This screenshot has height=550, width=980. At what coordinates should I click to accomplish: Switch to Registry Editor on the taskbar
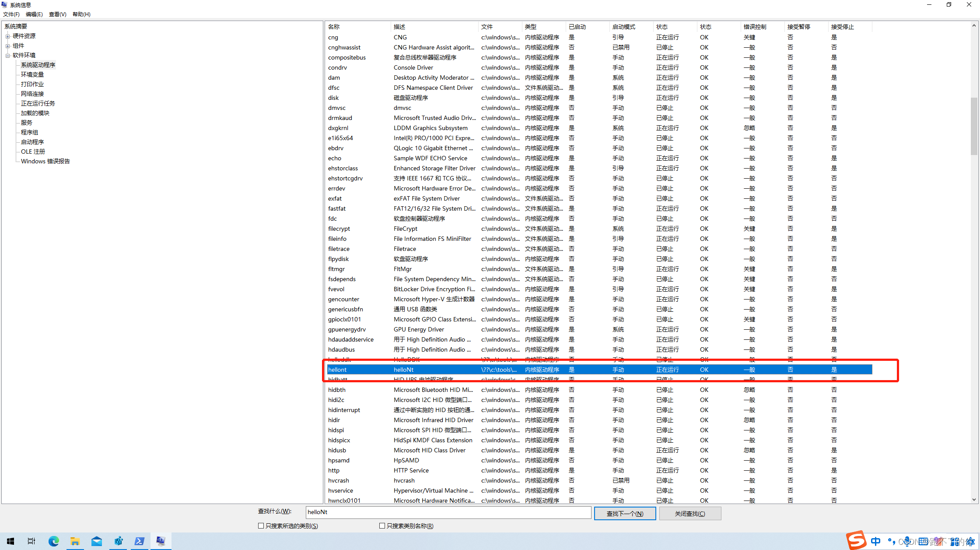click(x=119, y=541)
